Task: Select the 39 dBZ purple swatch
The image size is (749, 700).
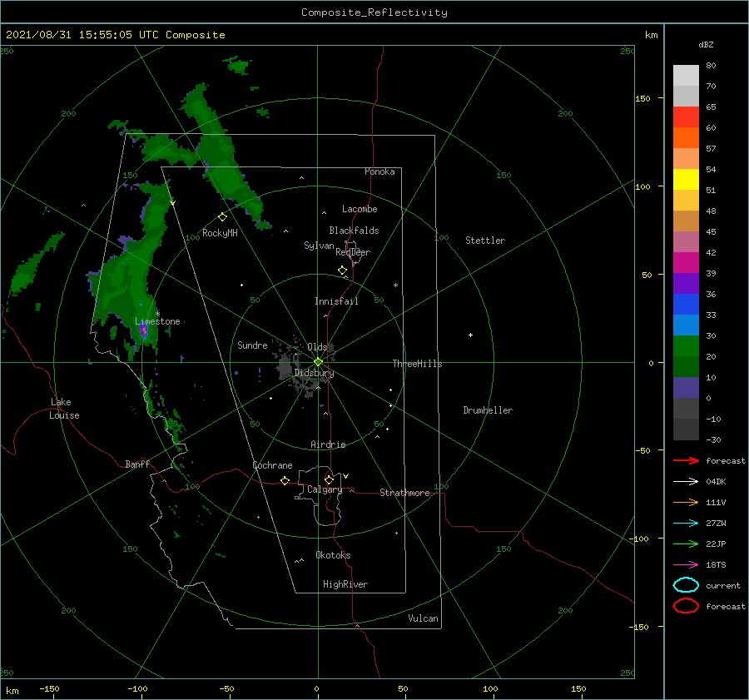Action: coord(686,283)
